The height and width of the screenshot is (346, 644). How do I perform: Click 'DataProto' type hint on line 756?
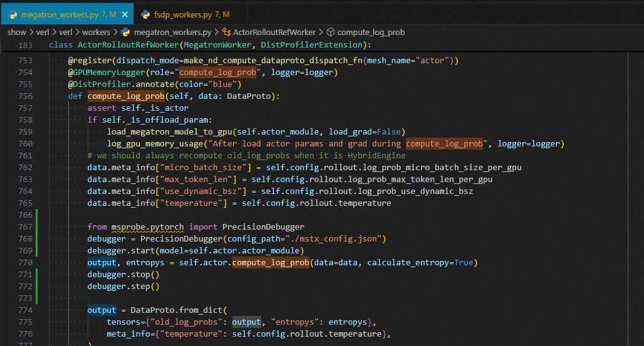[x=249, y=96]
